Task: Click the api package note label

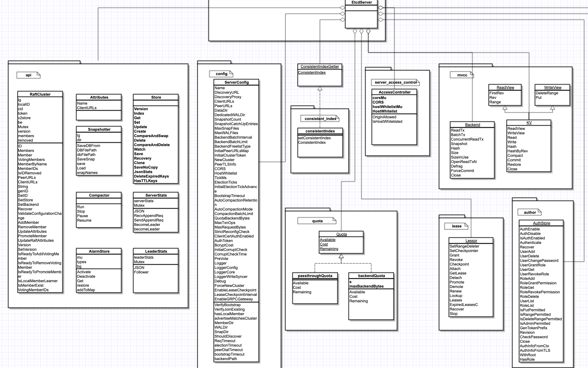Action: tap(28, 75)
